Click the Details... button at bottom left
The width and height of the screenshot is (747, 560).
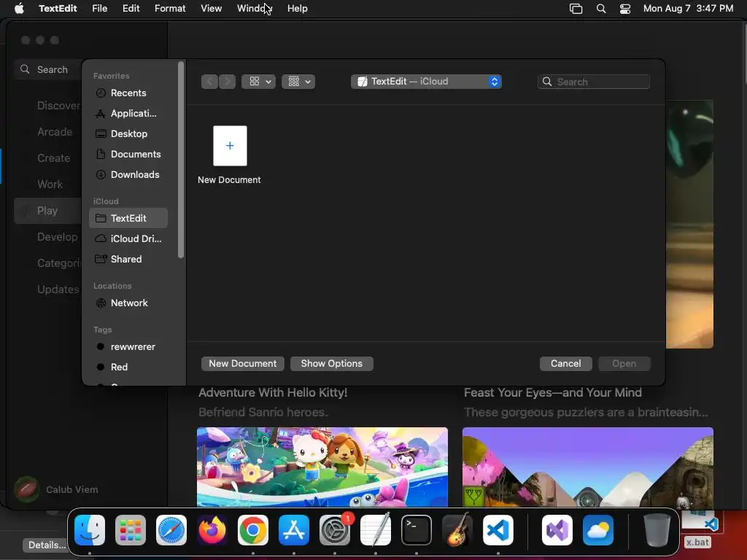pyautogui.click(x=47, y=545)
